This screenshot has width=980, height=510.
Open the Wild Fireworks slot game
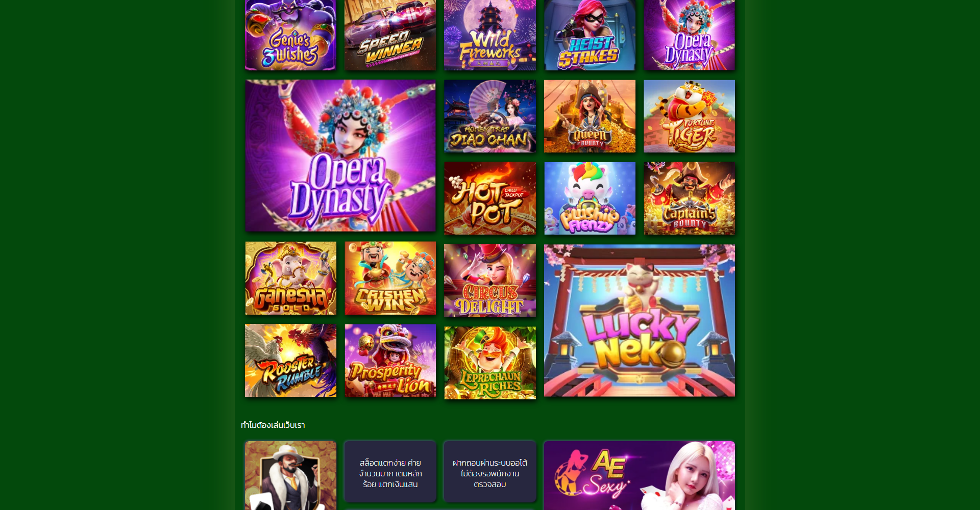[490, 35]
